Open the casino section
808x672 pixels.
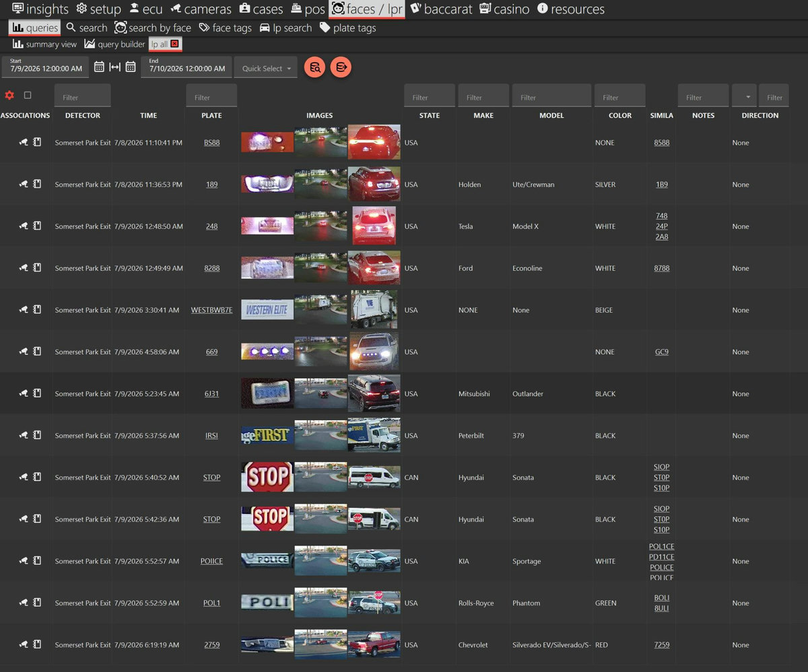click(x=504, y=9)
